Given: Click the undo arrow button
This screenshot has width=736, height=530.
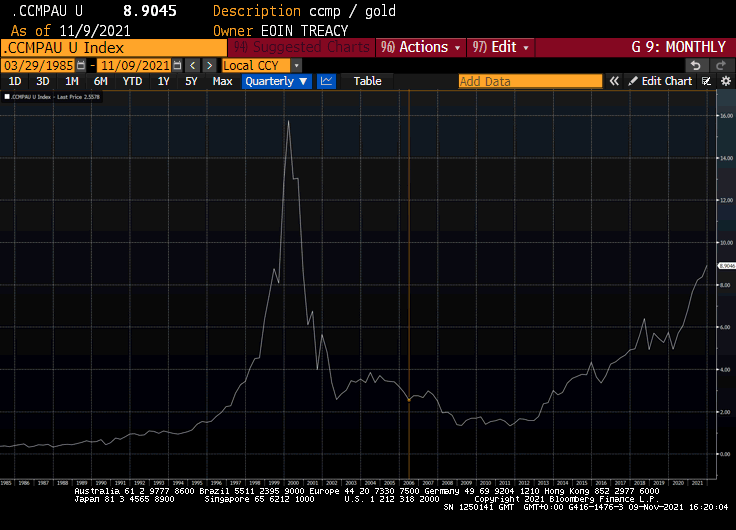Looking at the screenshot, I should point(695,65).
